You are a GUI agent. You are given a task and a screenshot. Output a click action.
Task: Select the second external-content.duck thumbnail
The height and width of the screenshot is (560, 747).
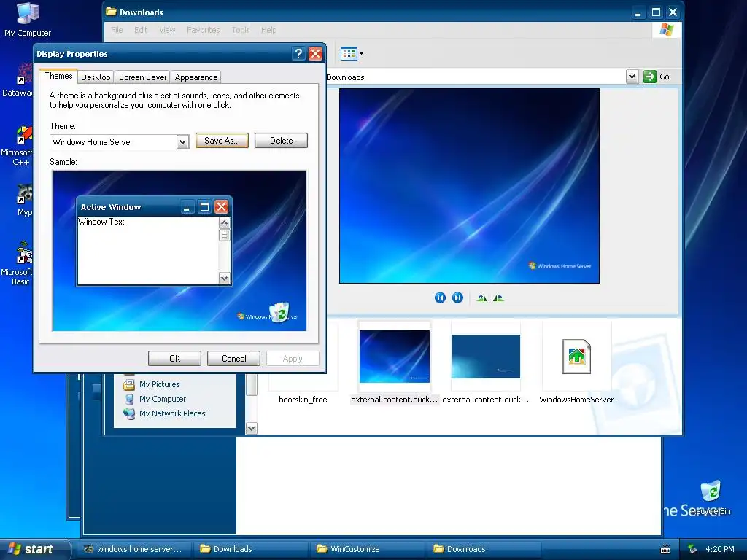tap(485, 356)
